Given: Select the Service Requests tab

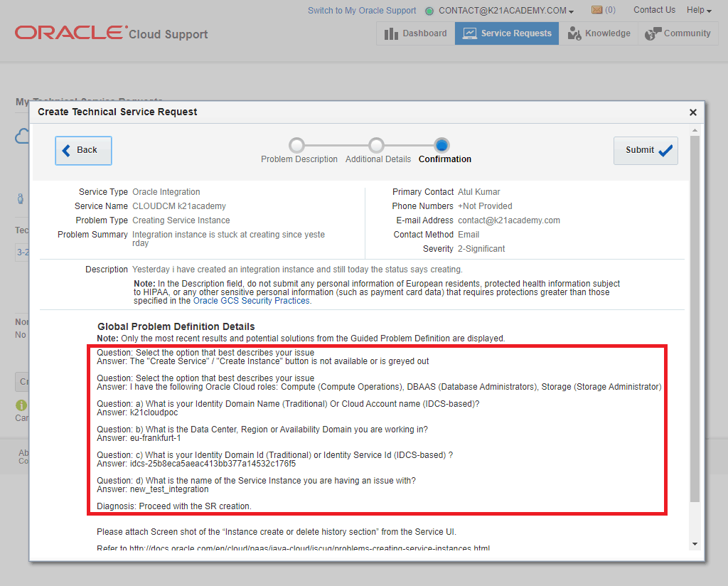Looking at the screenshot, I should pos(506,33).
